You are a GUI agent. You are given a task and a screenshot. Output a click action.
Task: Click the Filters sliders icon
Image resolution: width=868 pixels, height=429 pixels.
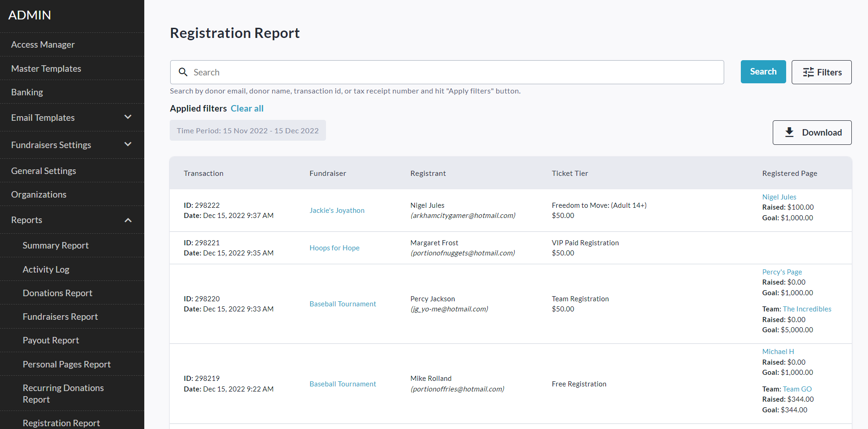point(808,72)
